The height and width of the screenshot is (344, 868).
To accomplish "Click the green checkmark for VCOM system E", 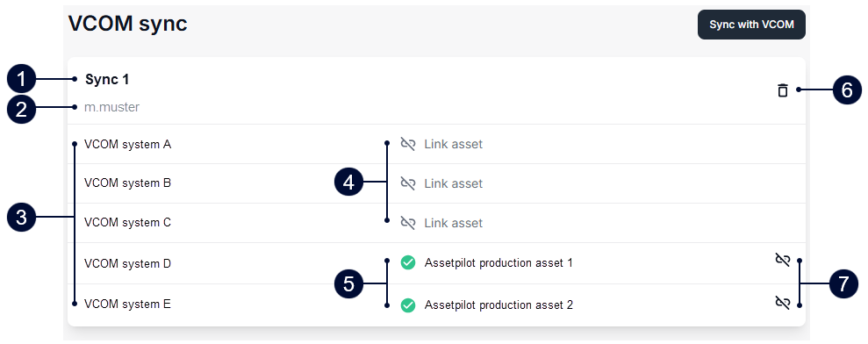I will click(x=408, y=305).
